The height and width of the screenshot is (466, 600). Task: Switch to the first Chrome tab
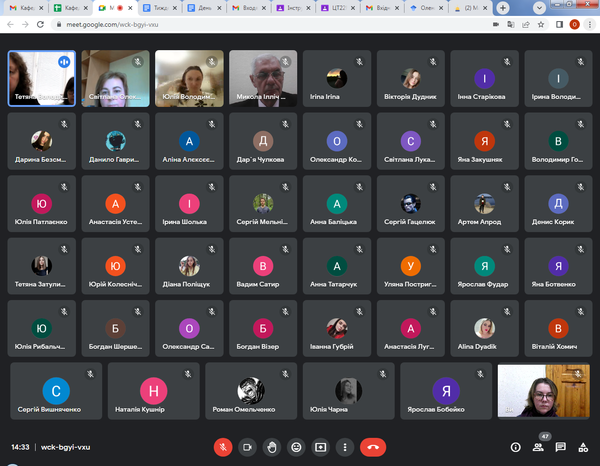tap(24, 7)
